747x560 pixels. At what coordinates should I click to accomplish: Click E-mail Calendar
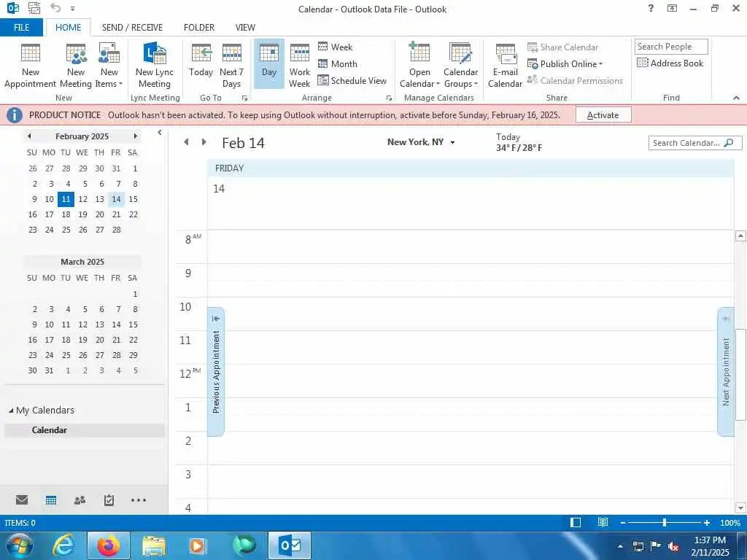coord(505,65)
